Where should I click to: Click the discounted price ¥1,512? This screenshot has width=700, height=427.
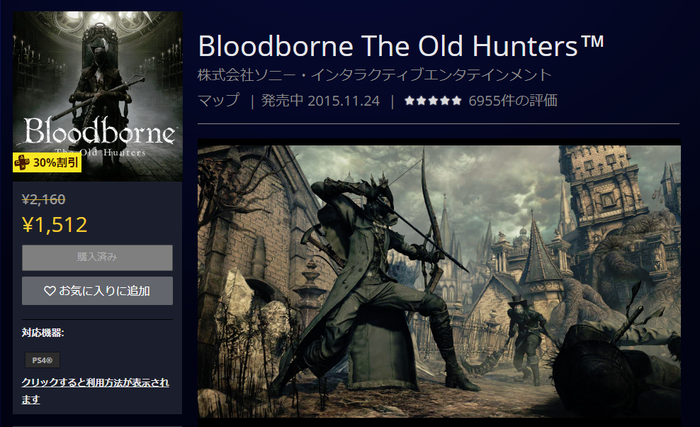pyautogui.click(x=54, y=225)
